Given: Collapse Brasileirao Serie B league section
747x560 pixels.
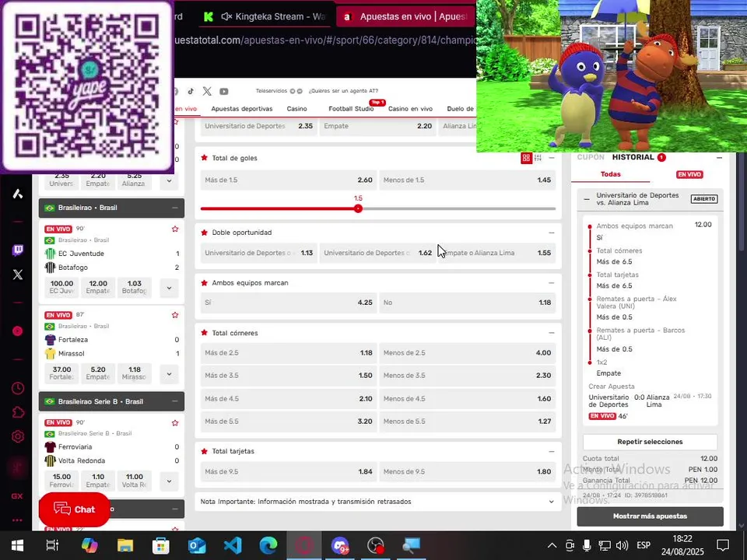Looking at the screenshot, I should [x=175, y=401].
